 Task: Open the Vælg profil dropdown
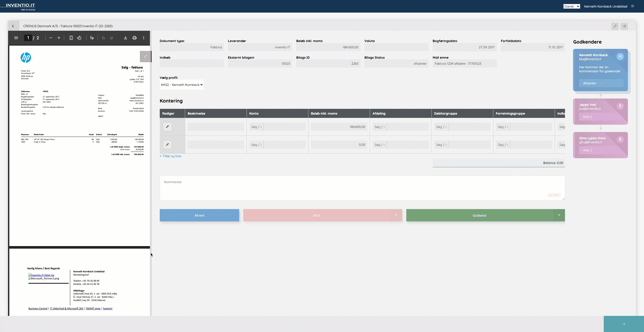181,85
